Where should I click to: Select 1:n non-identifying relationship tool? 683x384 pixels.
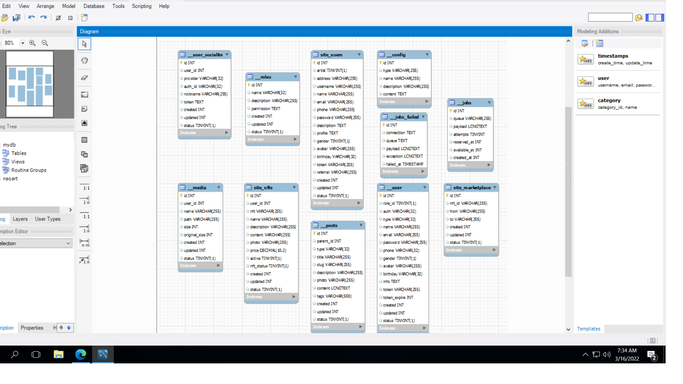tap(85, 200)
